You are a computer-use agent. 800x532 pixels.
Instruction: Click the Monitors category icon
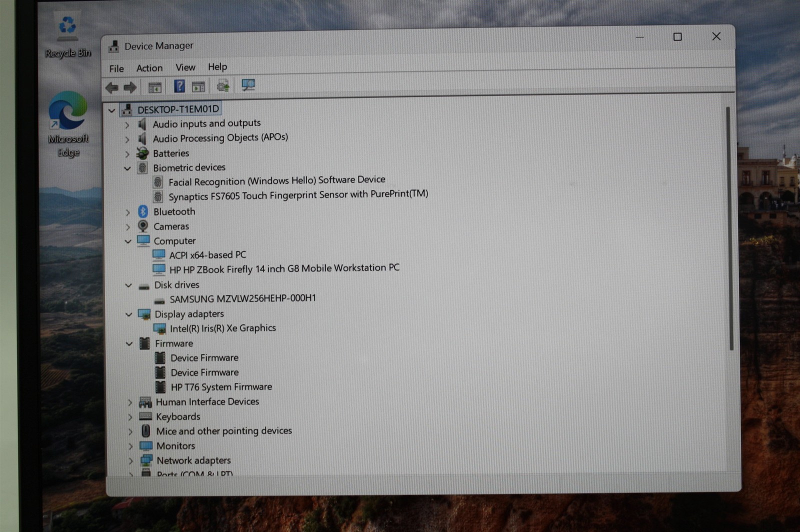click(x=146, y=445)
